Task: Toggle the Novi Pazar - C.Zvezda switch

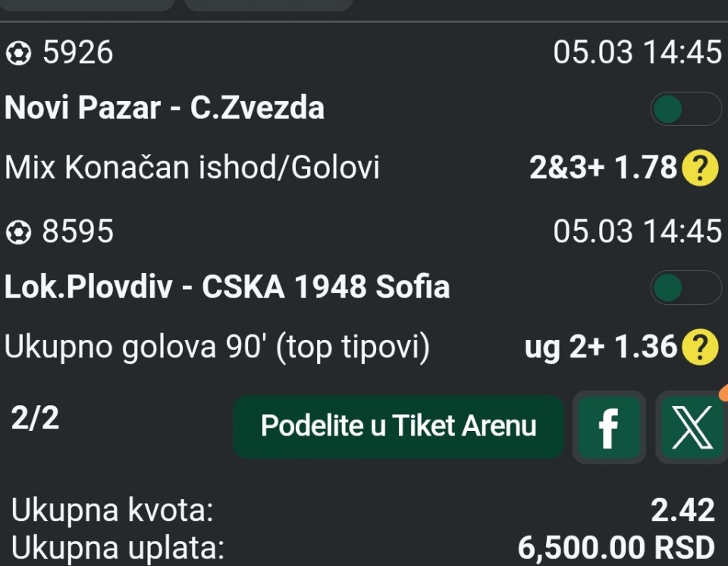Action: point(685,108)
